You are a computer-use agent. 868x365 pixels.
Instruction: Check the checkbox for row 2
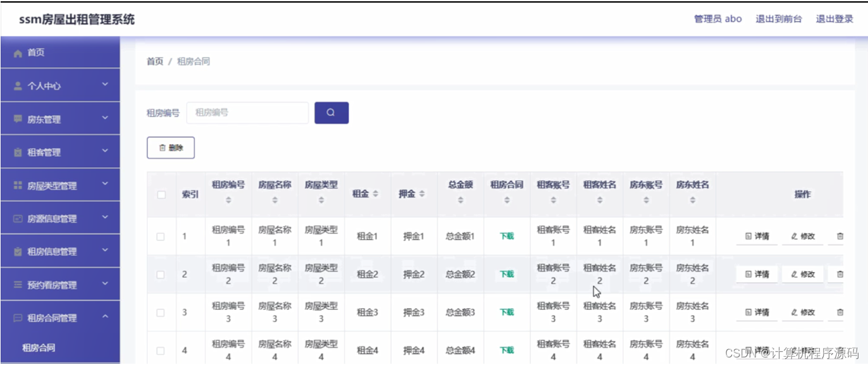point(161,275)
